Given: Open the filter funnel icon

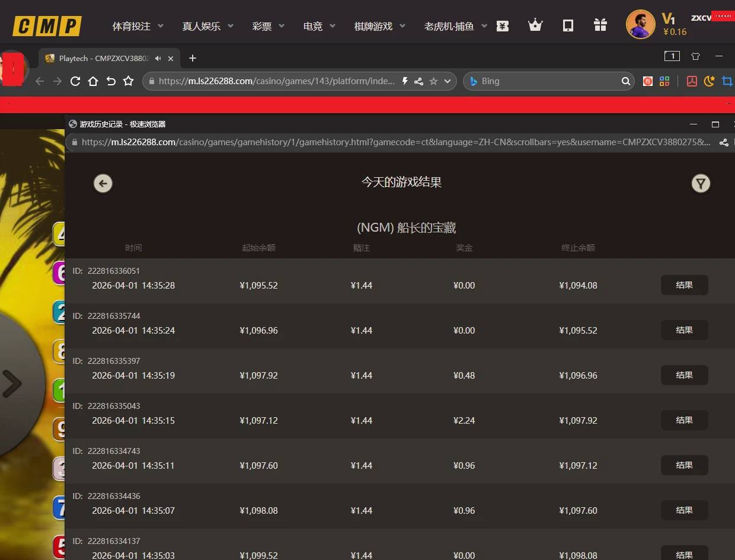Looking at the screenshot, I should pos(701,184).
